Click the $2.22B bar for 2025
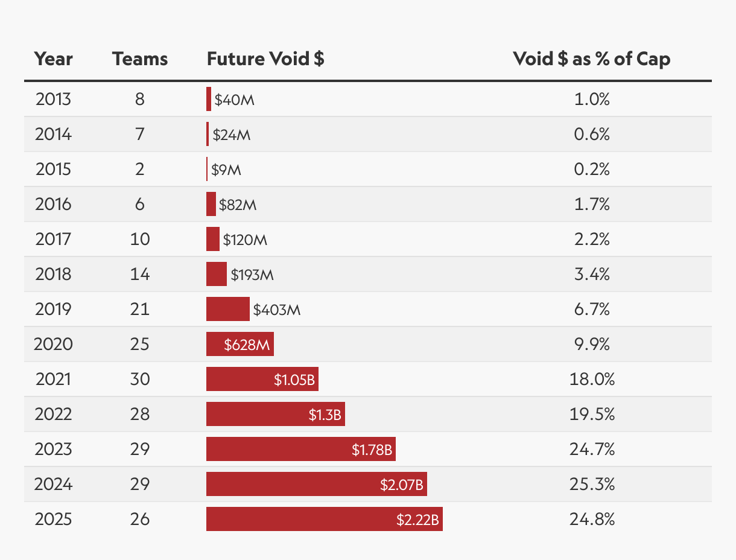The height and width of the screenshot is (560, 736). click(x=324, y=519)
